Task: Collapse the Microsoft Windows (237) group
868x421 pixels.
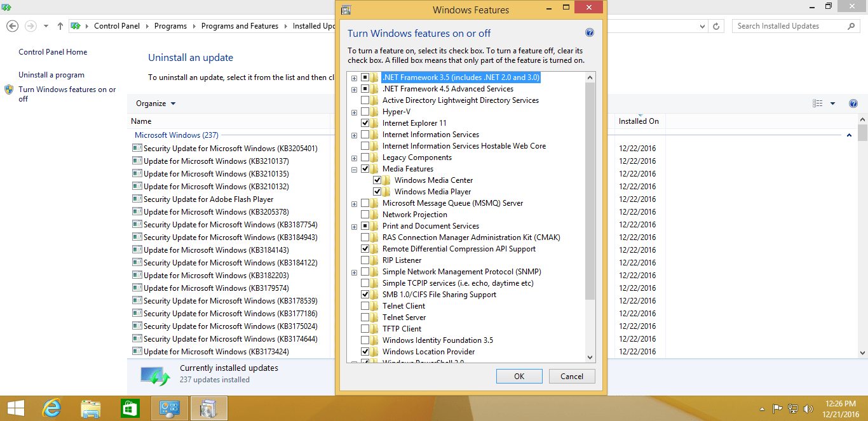Action: pos(850,135)
